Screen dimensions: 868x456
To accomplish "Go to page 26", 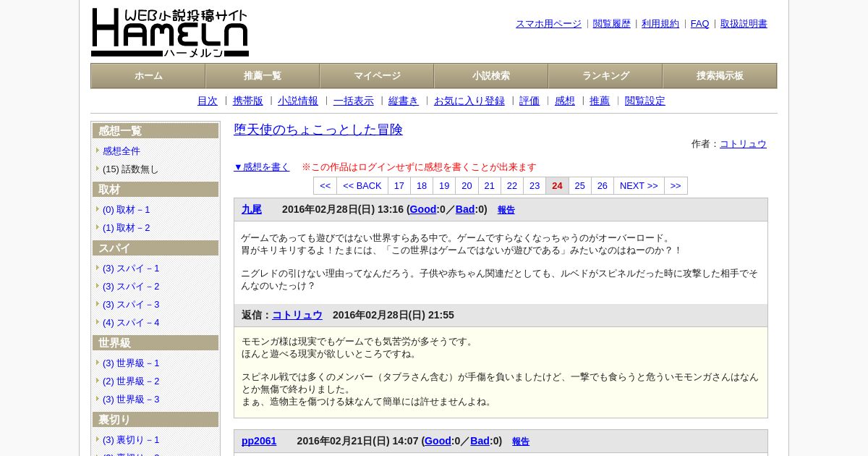I will click(x=603, y=186).
